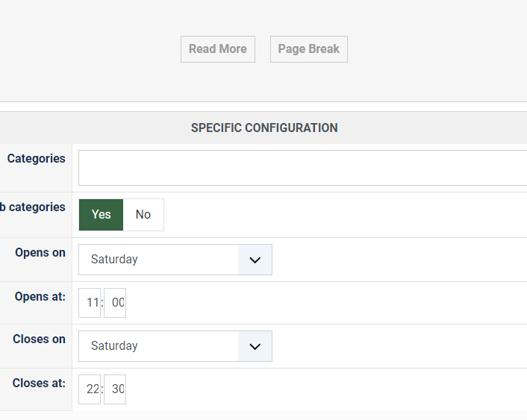The image size is (527, 420).
Task: Click the Closes on chevron arrow
Action: click(x=255, y=346)
